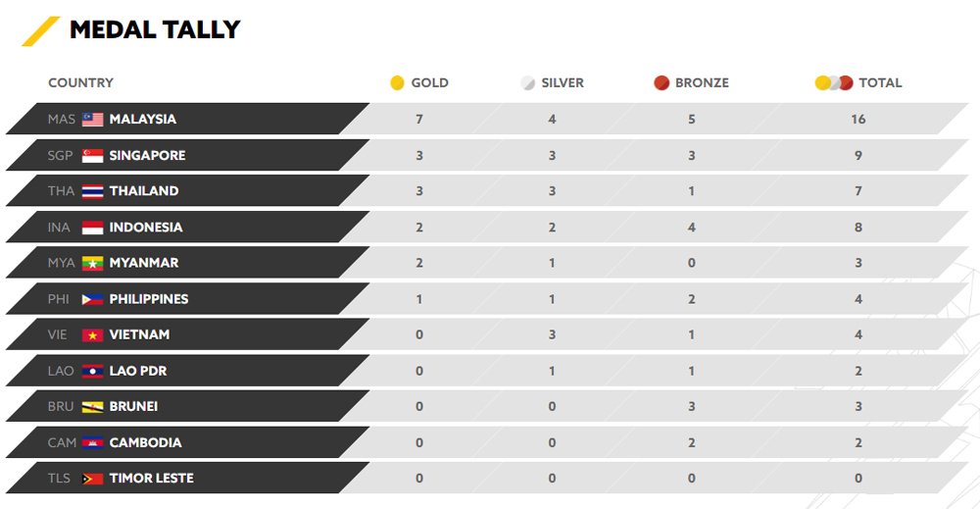Click the Malaysia flag icon
Screen dimensions: 980x509
(93, 120)
